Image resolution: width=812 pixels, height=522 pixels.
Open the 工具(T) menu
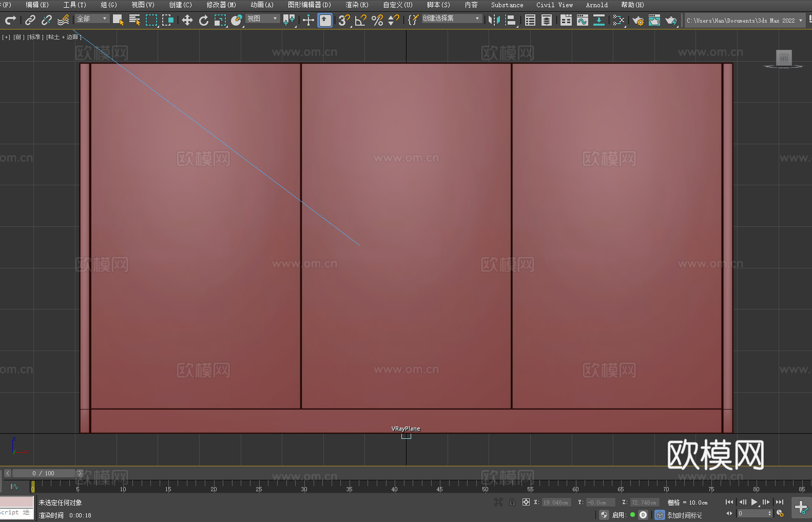75,5
